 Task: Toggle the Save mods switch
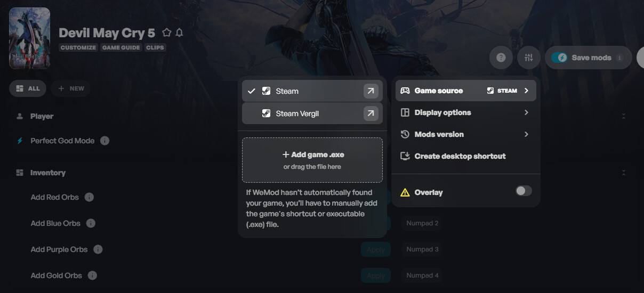click(559, 58)
